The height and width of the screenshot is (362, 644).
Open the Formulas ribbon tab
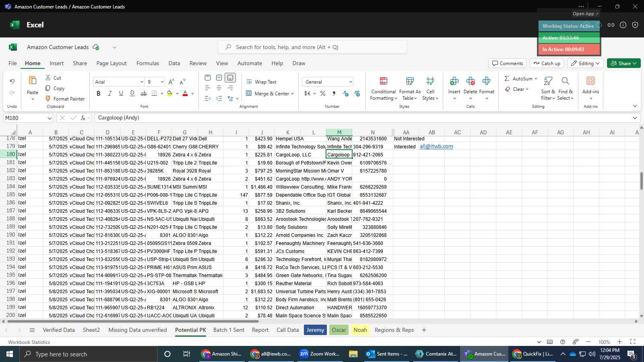148,63
